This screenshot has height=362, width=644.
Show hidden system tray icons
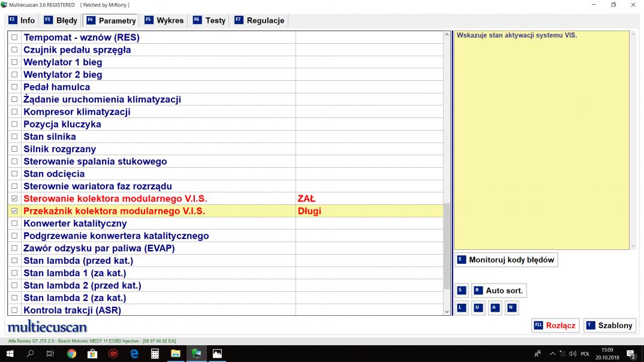coord(552,354)
